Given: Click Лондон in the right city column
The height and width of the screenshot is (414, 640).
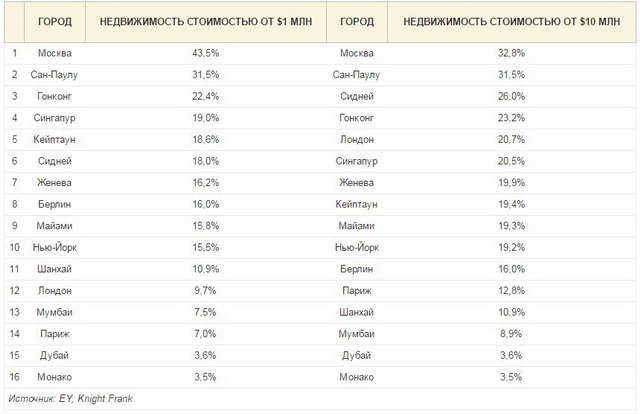Looking at the screenshot, I should (x=357, y=140).
